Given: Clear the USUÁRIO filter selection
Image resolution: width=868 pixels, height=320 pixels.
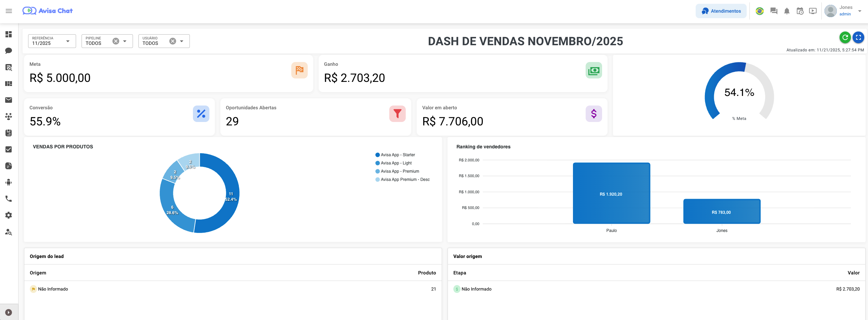Looking at the screenshot, I should point(173,41).
